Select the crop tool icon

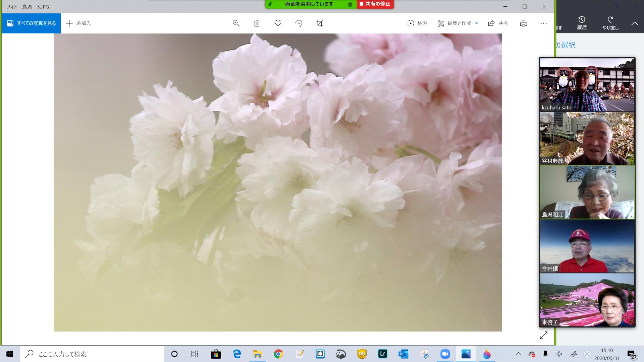pyautogui.click(x=319, y=23)
